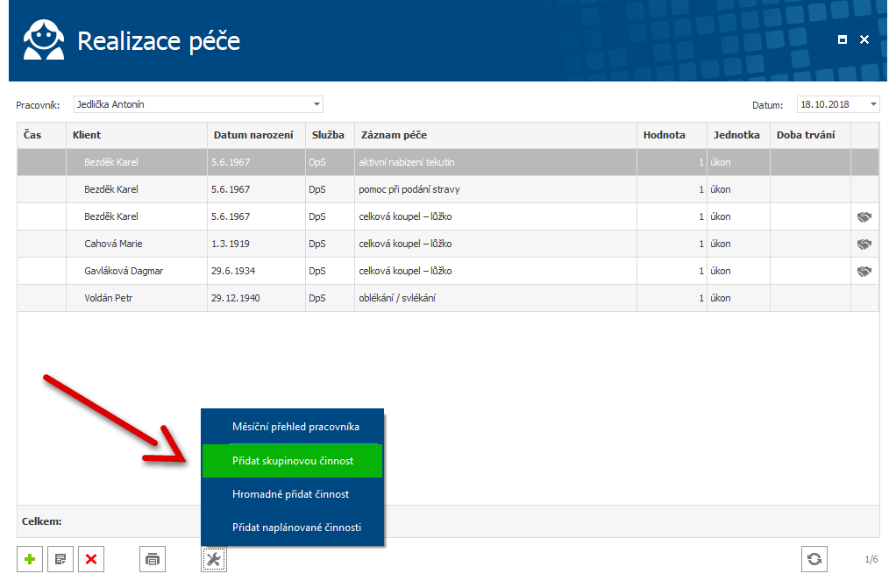Viewport: 896px width, 588px height.
Task: Click Cahová Marie client cell
Action: [137, 244]
